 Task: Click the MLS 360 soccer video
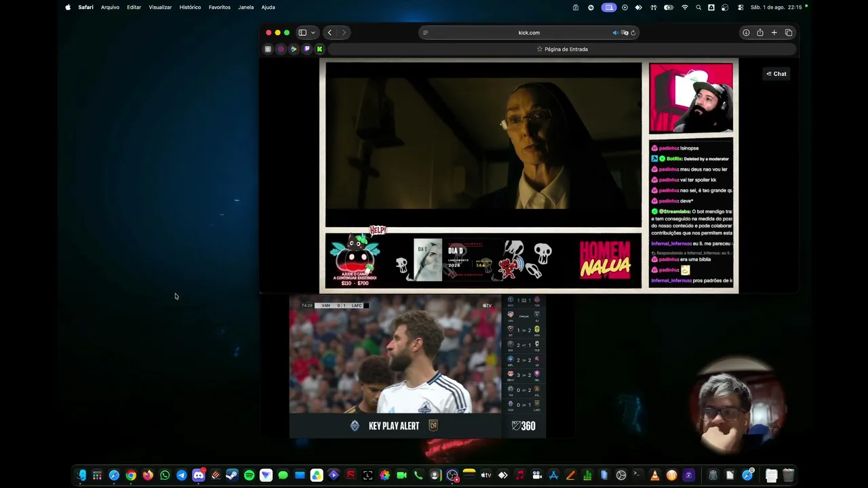pos(395,354)
